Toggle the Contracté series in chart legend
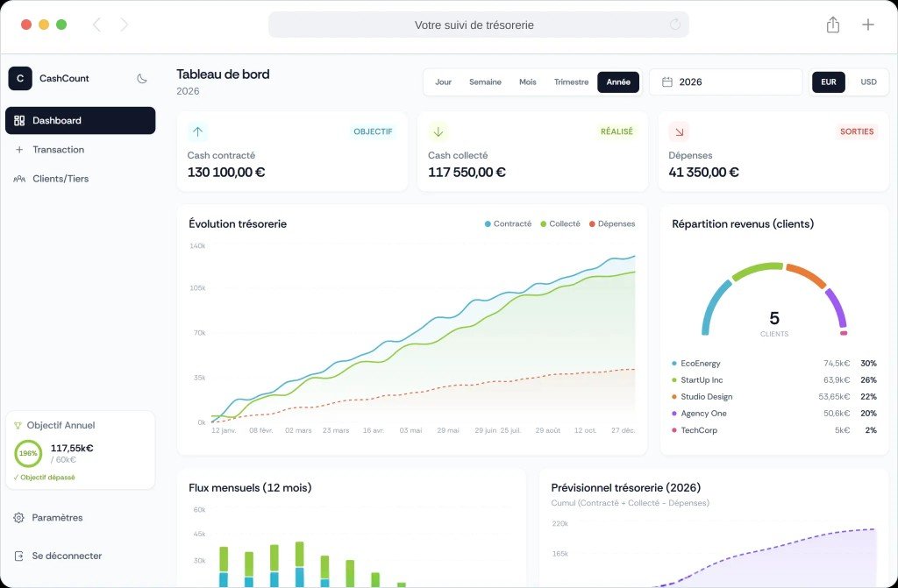This screenshot has width=898, height=588. [x=508, y=224]
